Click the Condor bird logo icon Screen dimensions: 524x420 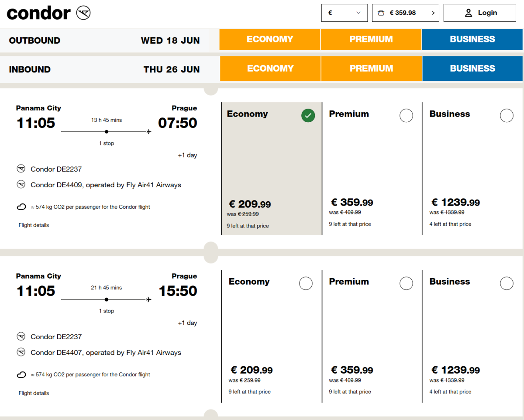[83, 13]
